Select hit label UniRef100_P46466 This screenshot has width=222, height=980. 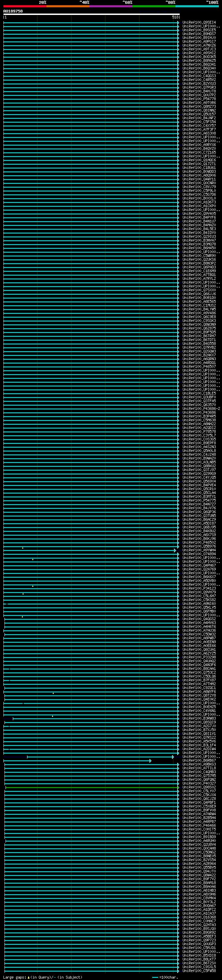coord(199,825)
